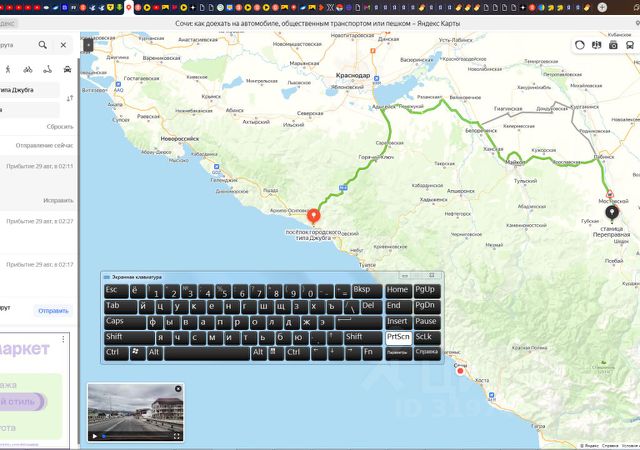Toggle traffic layer circle icon
The image size is (640, 450).
(580, 45)
